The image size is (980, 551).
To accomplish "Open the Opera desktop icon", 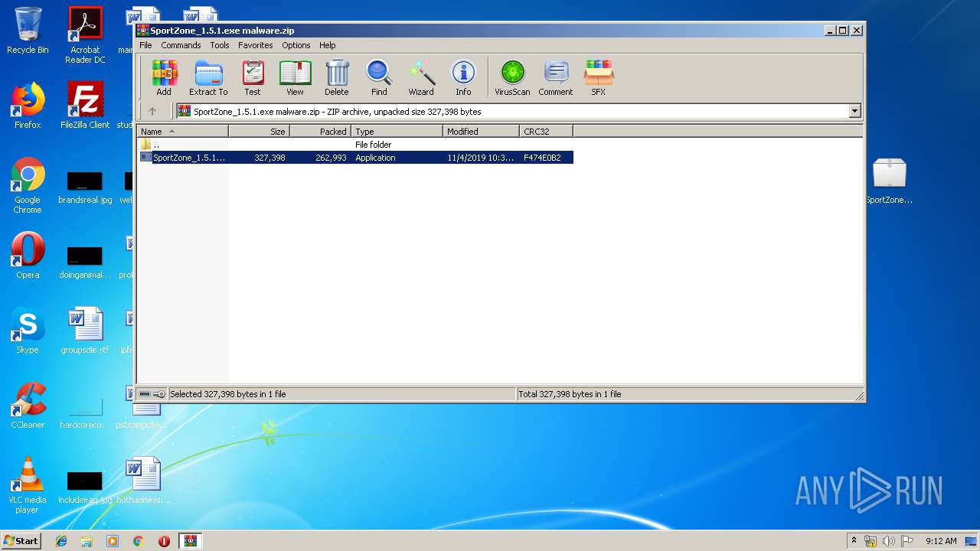I will 28,256.
